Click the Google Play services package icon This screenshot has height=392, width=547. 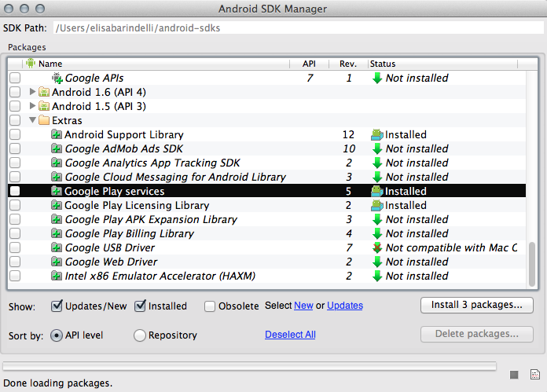(x=57, y=191)
